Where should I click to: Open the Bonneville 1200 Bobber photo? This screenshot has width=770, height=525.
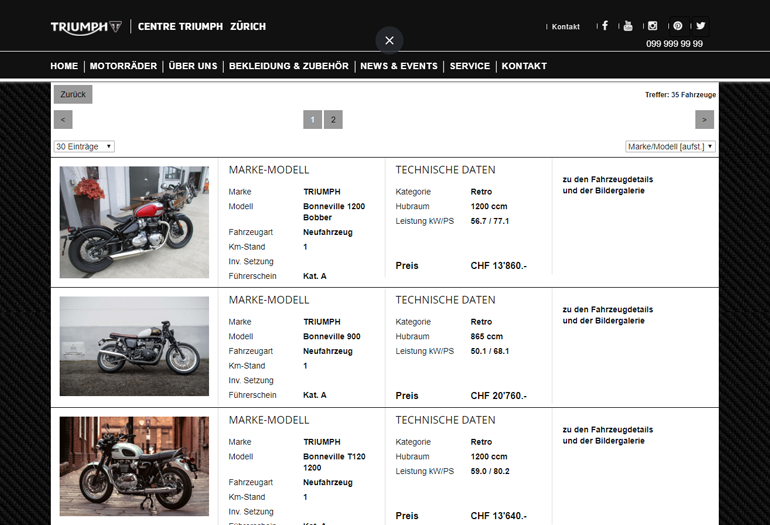coord(134,222)
